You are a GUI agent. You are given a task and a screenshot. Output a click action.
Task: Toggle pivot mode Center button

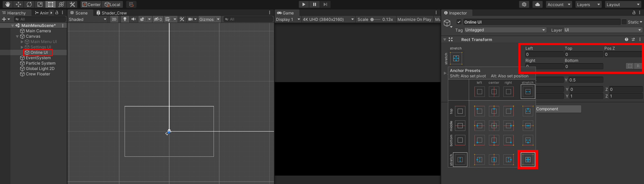tap(91, 5)
